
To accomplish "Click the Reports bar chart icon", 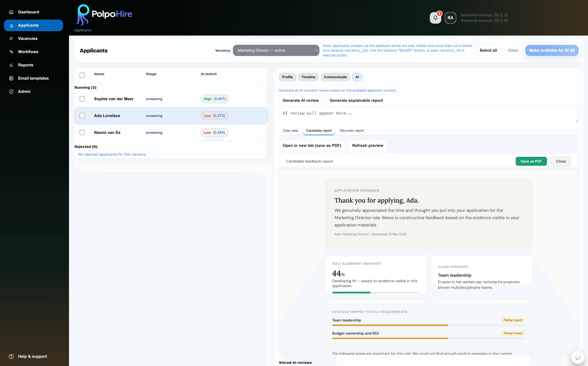I will (11, 65).
